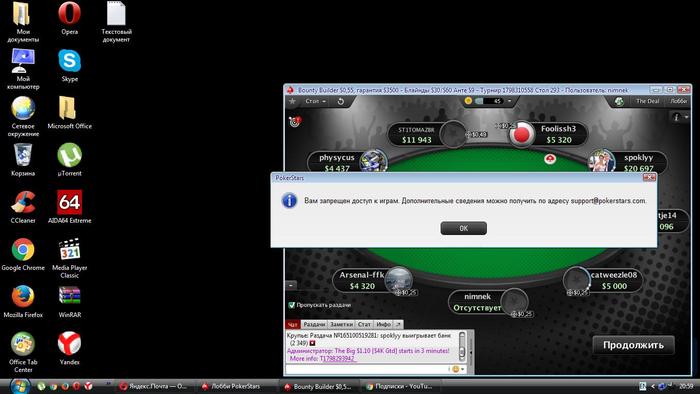The width and height of the screenshot is (700, 394).
Task: Open the Корзина recycle bin icon
Action: pyautogui.click(x=23, y=160)
